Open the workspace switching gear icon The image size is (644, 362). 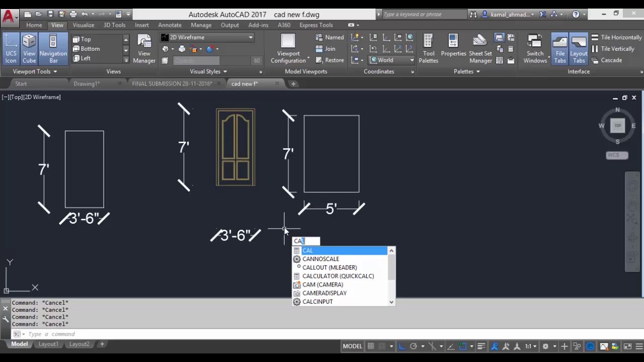pyautogui.click(x=545, y=346)
